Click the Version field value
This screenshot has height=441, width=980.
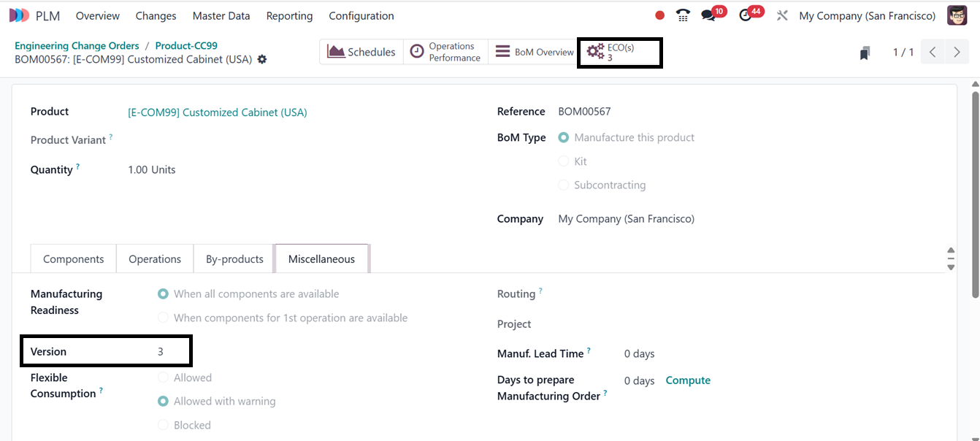click(161, 352)
